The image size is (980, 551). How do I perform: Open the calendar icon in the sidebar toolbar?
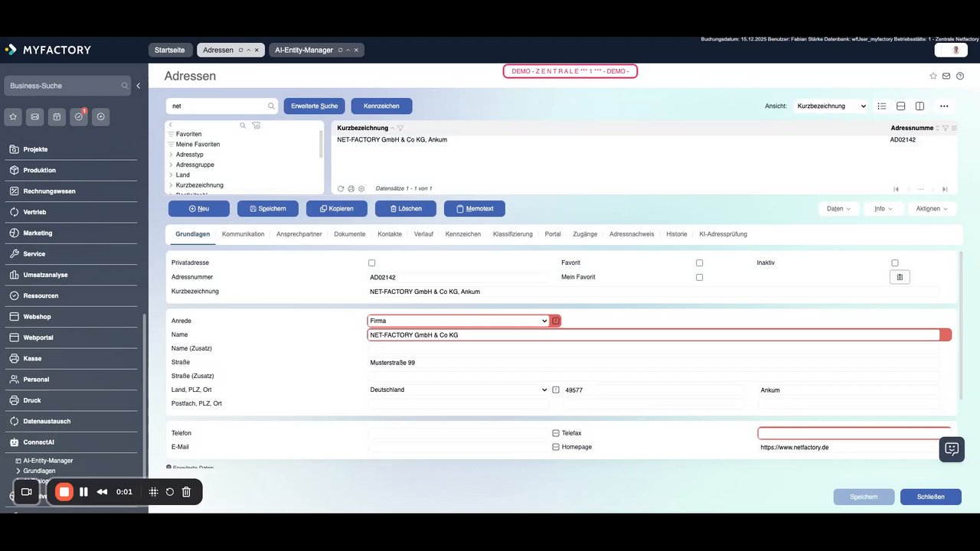(57, 117)
